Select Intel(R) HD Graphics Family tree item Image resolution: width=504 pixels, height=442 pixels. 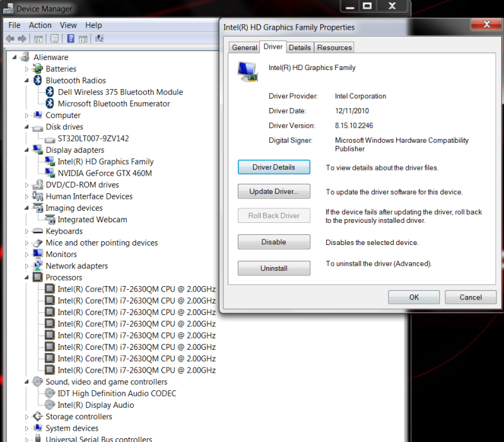coord(105,162)
